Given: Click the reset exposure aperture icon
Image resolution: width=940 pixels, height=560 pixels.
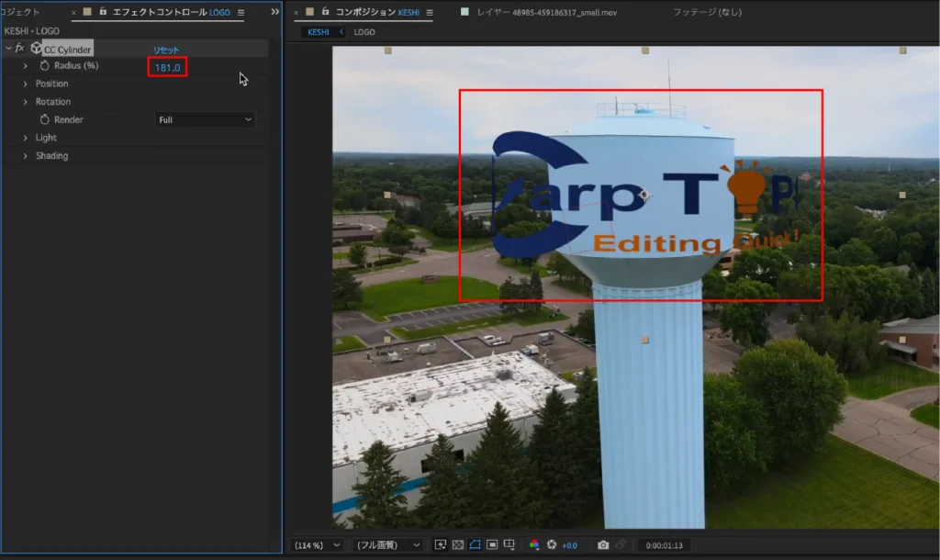Looking at the screenshot, I should point(552,544).
